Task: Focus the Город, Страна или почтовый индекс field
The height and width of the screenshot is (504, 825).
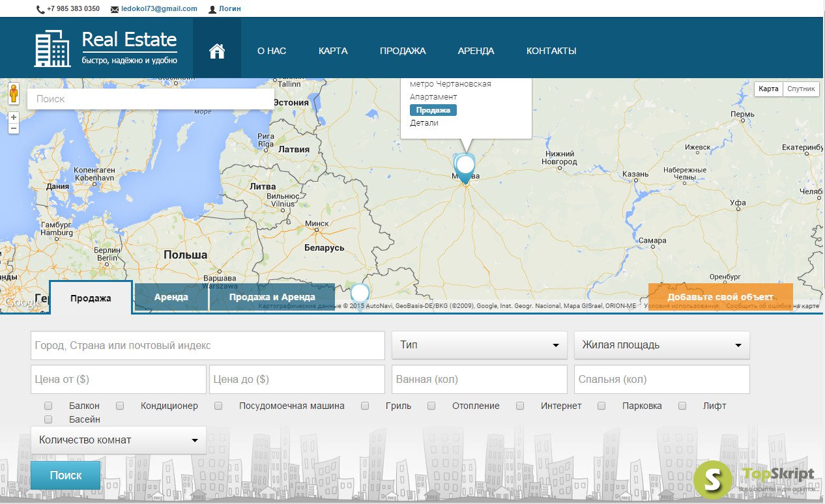Action: (x=208, y=345)
